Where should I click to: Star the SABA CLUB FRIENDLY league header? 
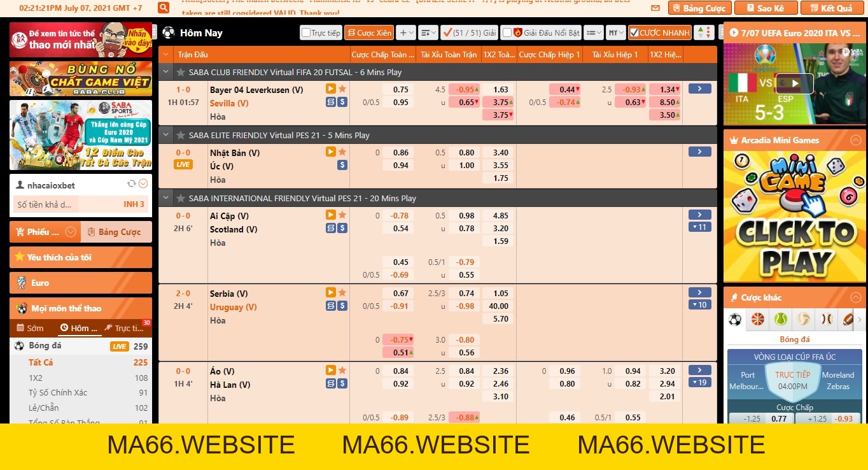point(181,73)
